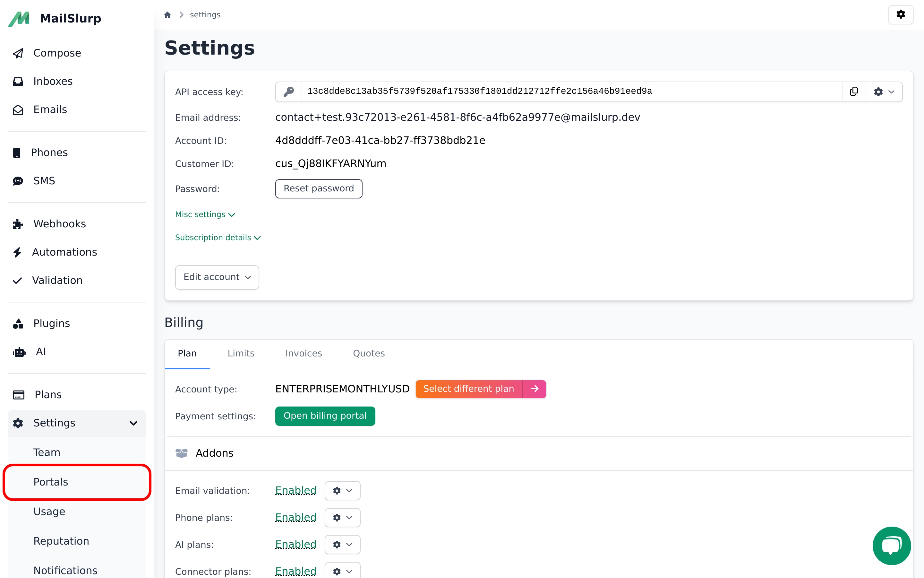924x578 pixels.
Task: Click the Reset password button
Action: tap(319, 189)
